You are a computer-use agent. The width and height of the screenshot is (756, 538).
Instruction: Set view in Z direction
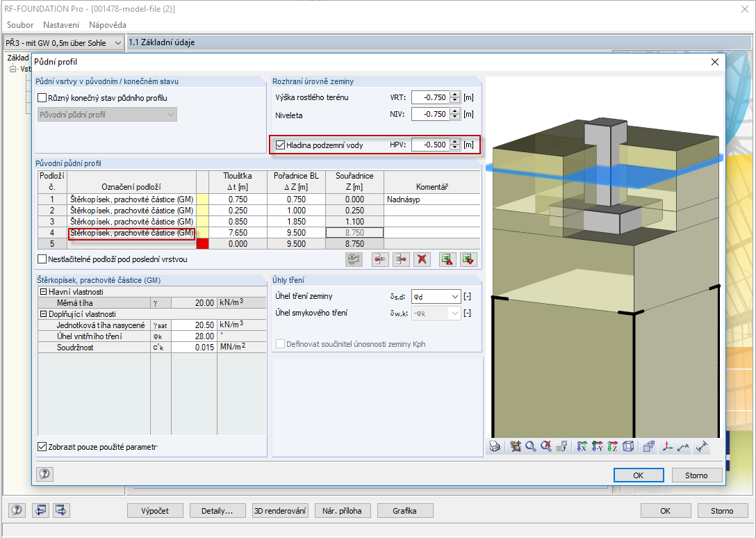pos(613,446)
